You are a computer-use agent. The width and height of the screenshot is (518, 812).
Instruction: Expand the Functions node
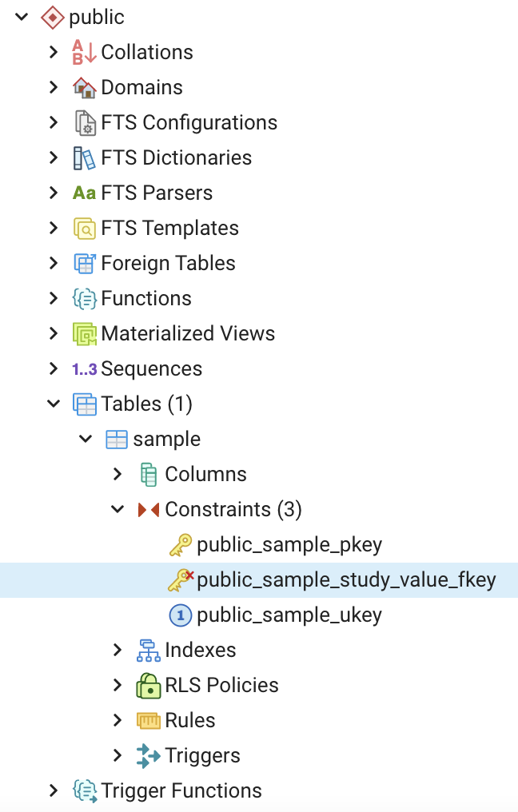(x=54, y=298)
